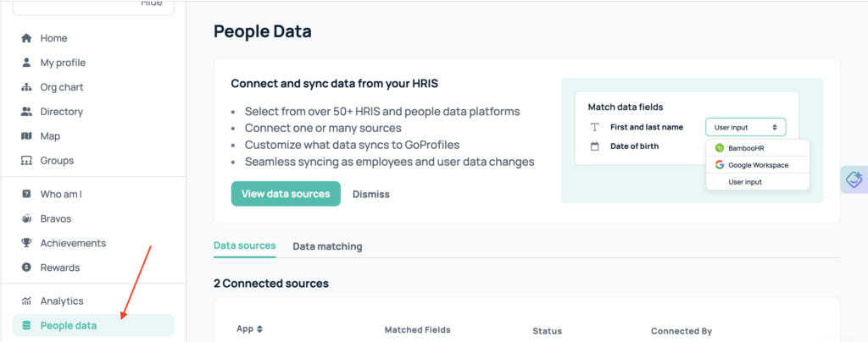The height and width of the screenshot is (342, 868).
Task: Click the Achievements trophy icon
Action: 26,243
